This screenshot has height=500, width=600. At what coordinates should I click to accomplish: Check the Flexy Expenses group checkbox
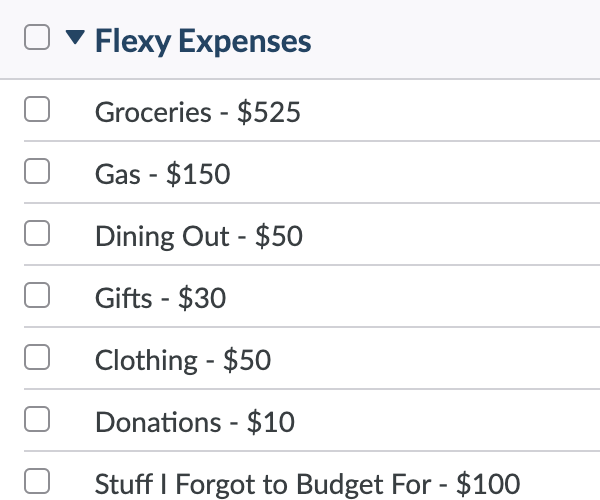coord(37,37)
